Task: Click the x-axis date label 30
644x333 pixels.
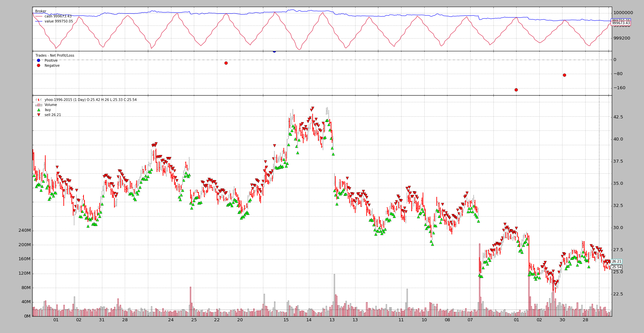Action: click(562, 320)
